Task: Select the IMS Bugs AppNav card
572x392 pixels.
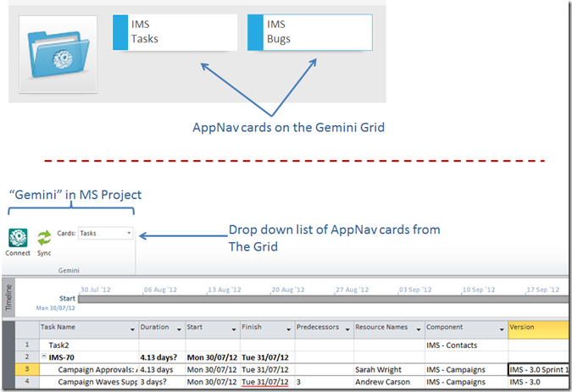Action: [309, 32]
